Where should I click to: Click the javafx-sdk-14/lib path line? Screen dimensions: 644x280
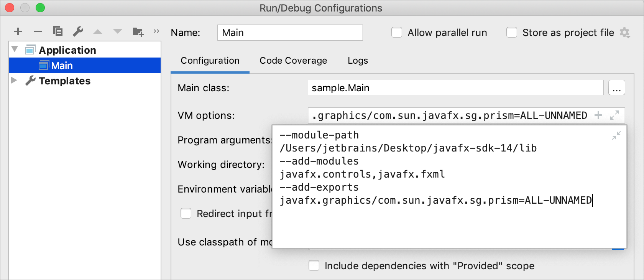[x=408, y=148]
